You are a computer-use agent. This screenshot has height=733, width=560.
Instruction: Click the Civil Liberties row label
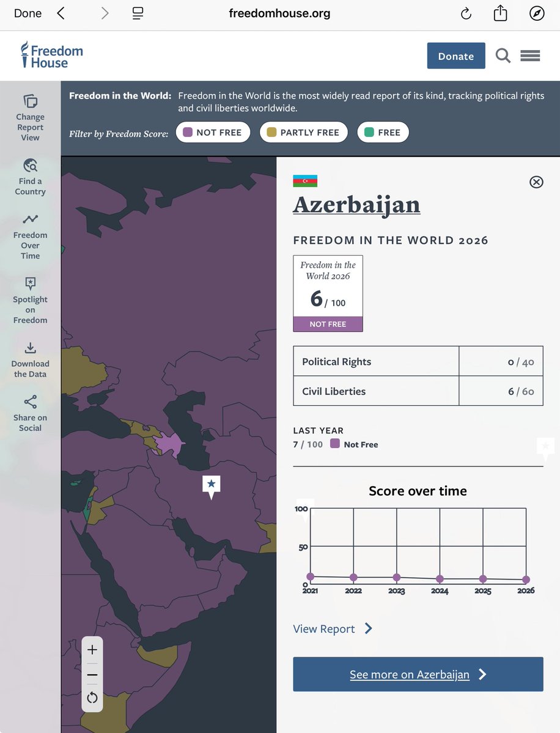[x=334, y=391]
